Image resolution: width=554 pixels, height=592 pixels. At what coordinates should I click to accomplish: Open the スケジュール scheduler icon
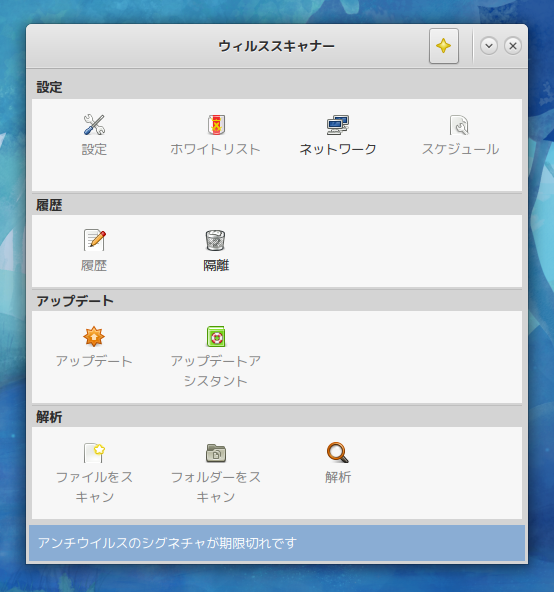click(x=460, y=125)
